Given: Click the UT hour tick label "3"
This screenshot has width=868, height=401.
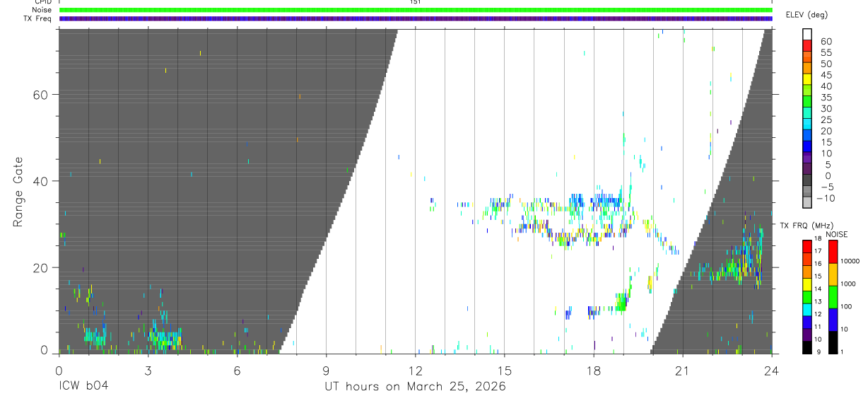Looking at the screenshot, I should click(x=148, y=370).
